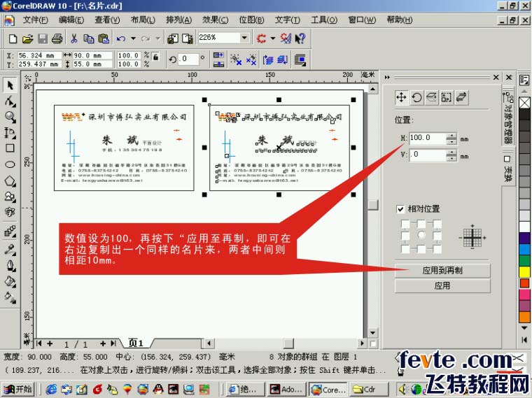Select the Basic Shapes tool
The width and height of the screenshot is (532, 398).
tap(10, 197)
